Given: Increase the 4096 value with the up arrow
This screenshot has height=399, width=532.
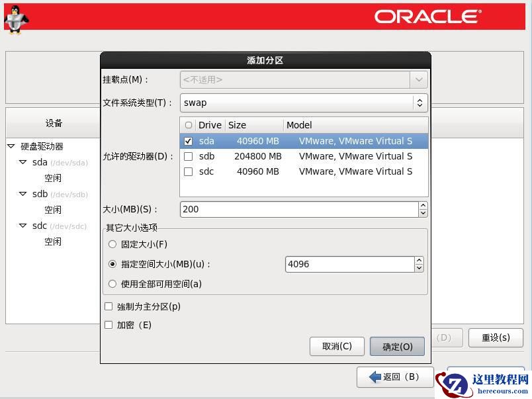Looking at the screenshot, I should (420, 261).
